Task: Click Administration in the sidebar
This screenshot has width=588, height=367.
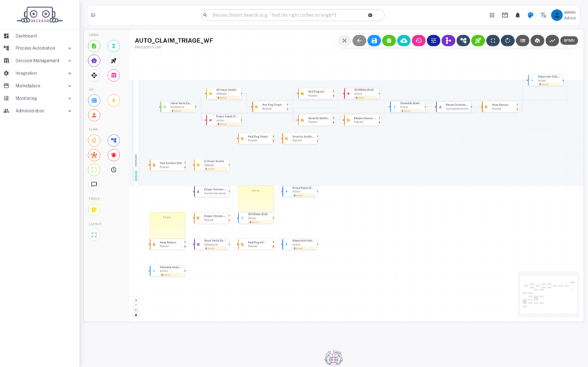Action: click(29, 111)
